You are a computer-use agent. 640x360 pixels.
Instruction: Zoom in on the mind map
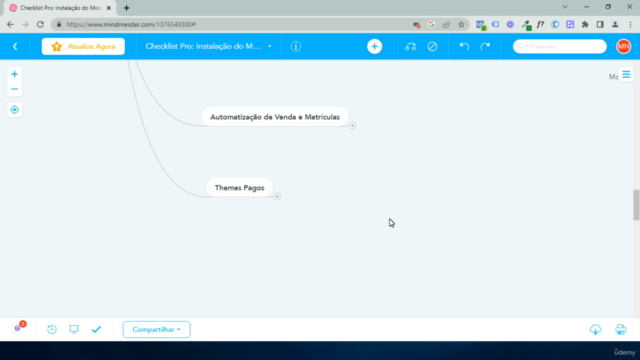point(14,74)
